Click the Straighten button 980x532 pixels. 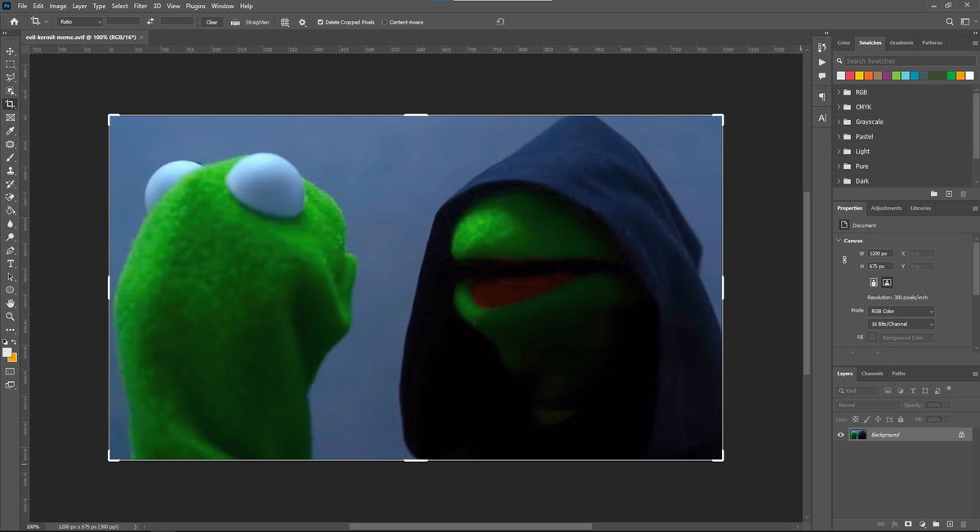251,22
